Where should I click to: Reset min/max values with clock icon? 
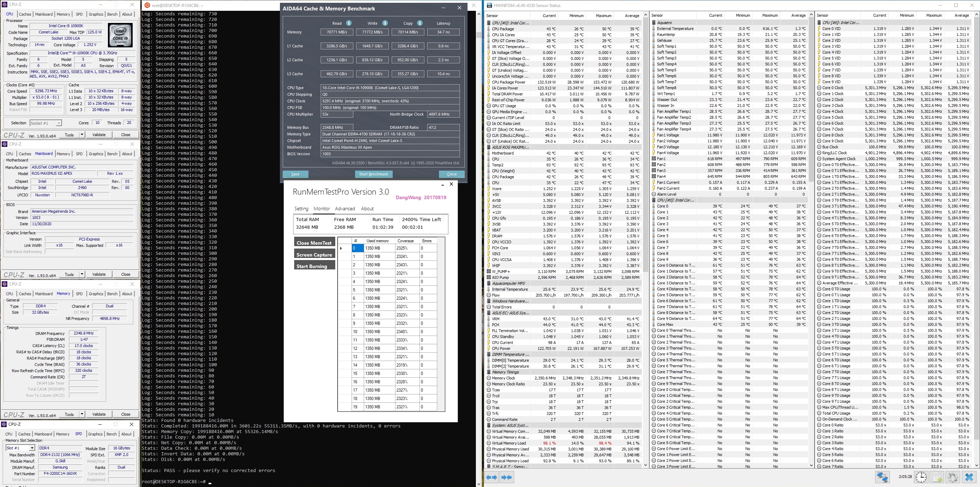click(x=921, y=477)
